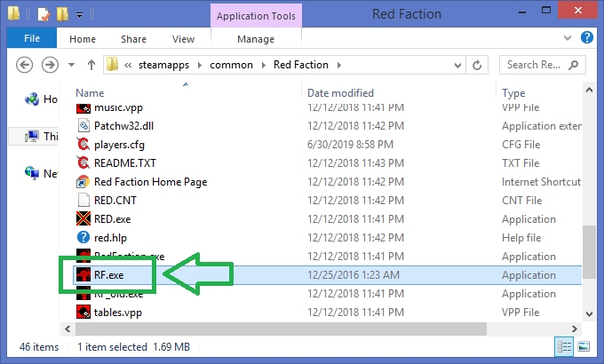Image resolution: width=604 pixels, height=364 pixels.
Task: Switch to the View ribbon tab
Action: coord(183,39)
